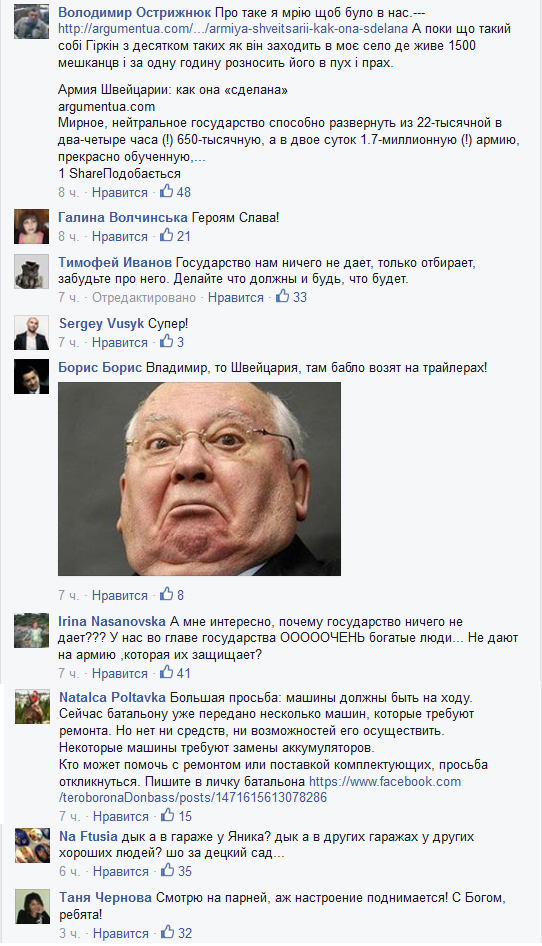
Task: Click Галина Волчинська's avatar picture
Action: 31,226
